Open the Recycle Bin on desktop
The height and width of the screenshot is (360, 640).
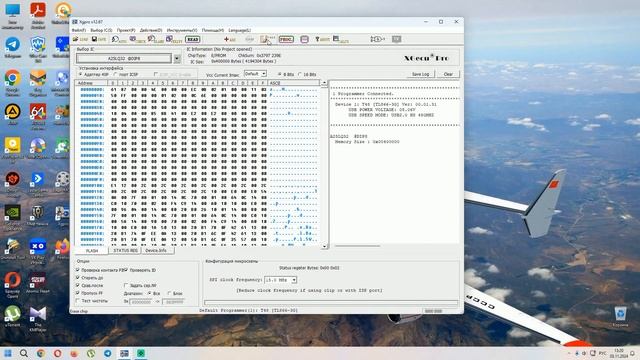coord(620,317)
